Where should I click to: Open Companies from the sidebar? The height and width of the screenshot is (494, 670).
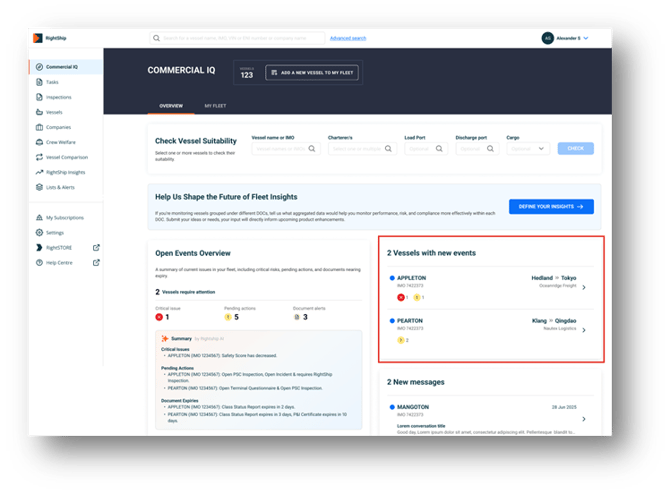58,127
